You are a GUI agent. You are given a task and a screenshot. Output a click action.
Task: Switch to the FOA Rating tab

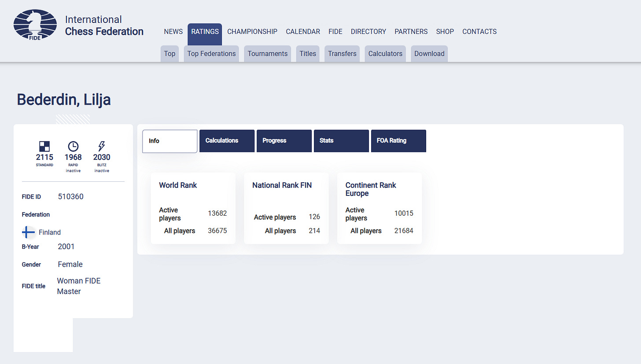point(398,141)
